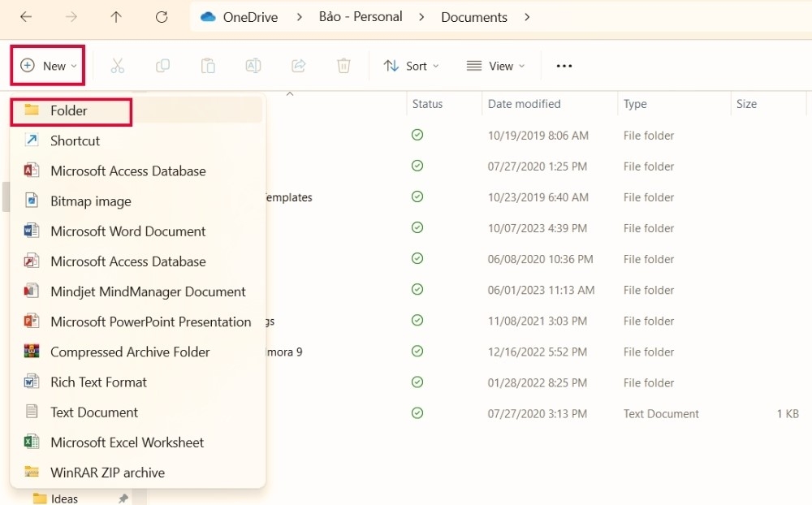Image resolution: width=812 pixels, height=505 pixels.
Task: Pick WinRAR ZIP archive option
Action: pos(107,473)
